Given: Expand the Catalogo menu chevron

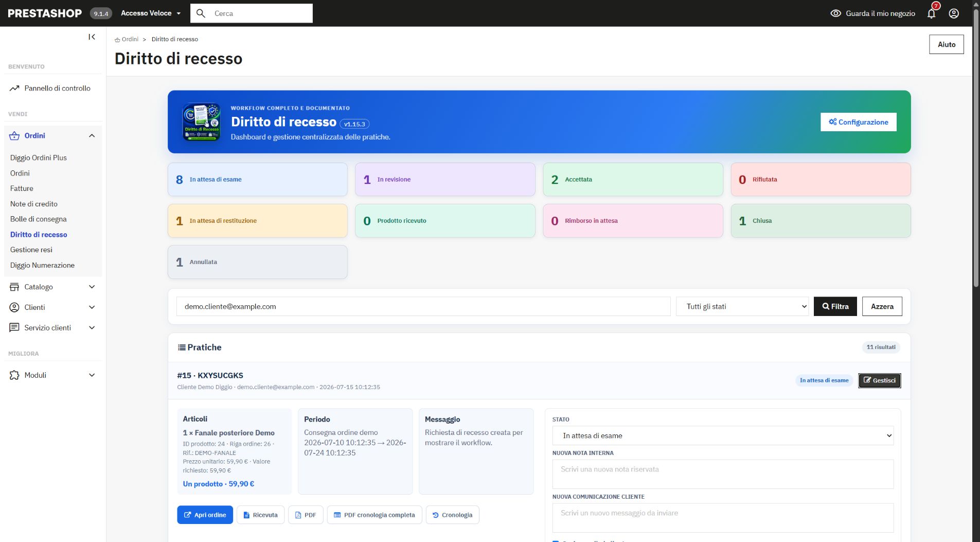Looking at the screenshot, I should 92,287.
